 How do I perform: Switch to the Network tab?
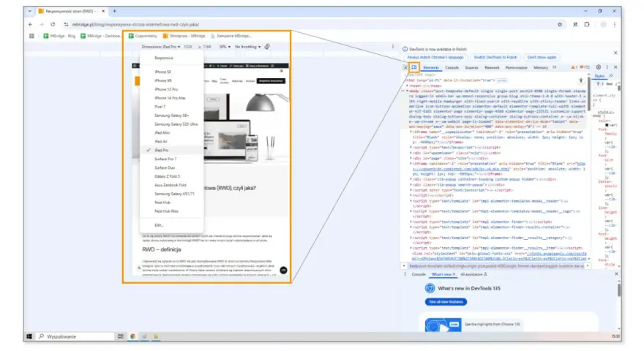(492, 67)
